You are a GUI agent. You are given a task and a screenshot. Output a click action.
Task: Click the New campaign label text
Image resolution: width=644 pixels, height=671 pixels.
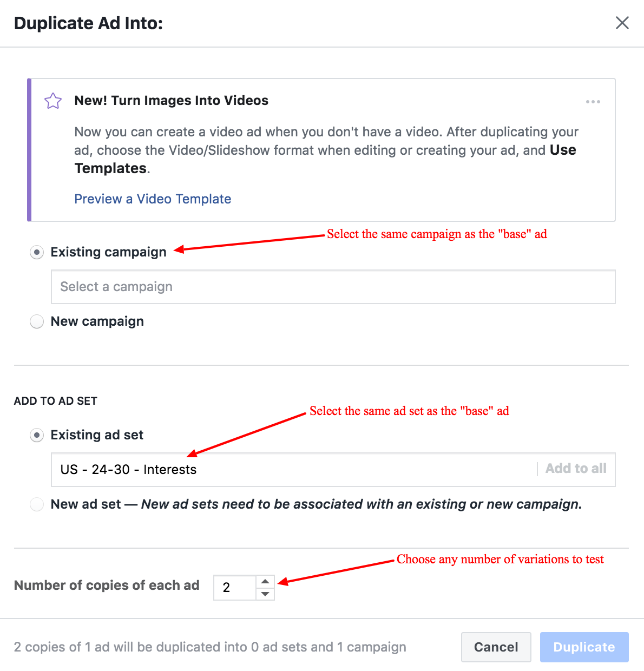pos(97,321)
